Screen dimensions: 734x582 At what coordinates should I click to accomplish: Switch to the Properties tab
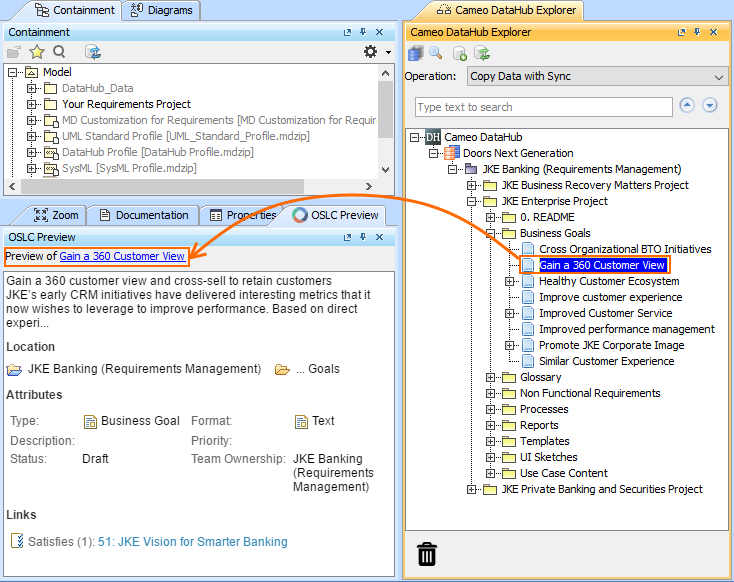coord(243,215)
